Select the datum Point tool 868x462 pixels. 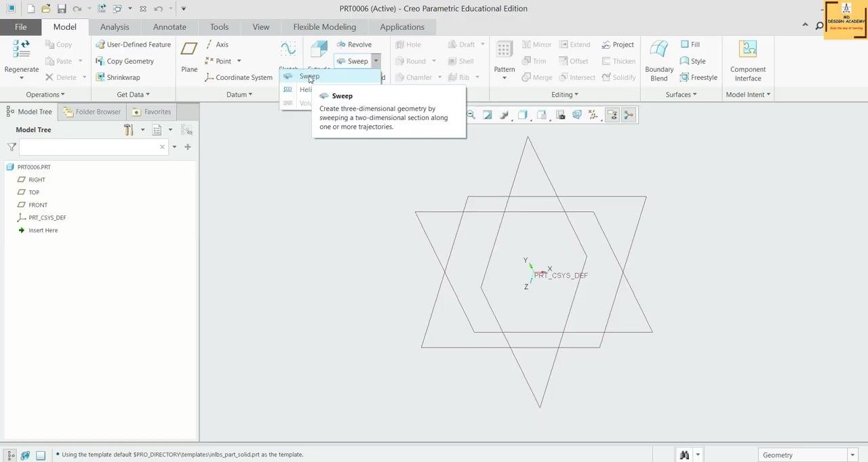pos(218,61)
